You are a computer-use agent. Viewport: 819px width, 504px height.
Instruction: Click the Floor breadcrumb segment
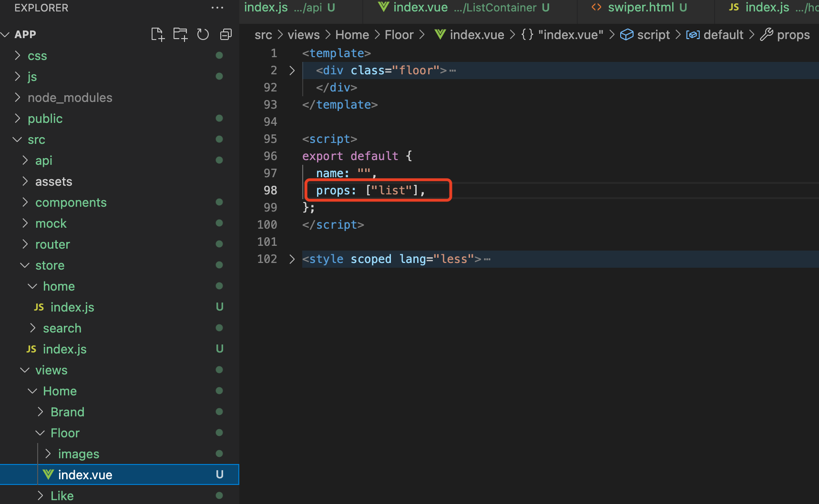tap(399, 35)
